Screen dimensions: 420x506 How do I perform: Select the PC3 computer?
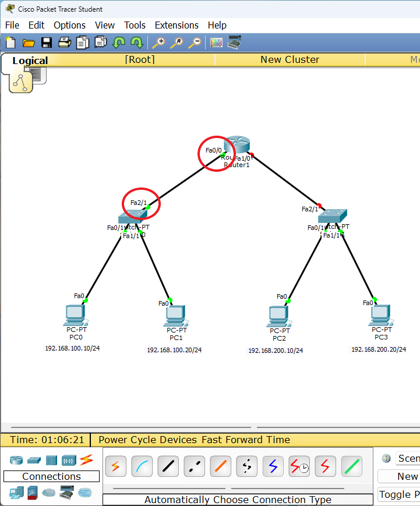coord(381,315)
